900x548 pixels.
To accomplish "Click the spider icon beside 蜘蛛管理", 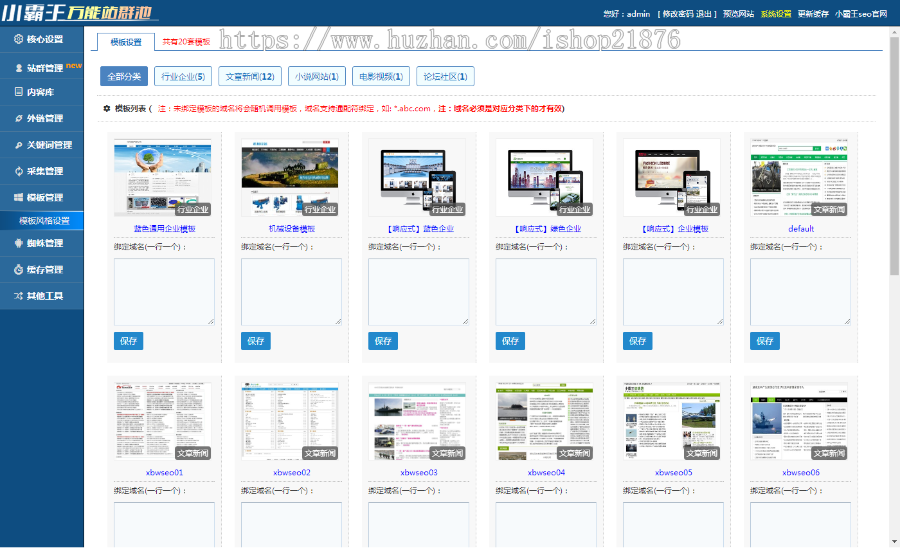I will 18,243.
